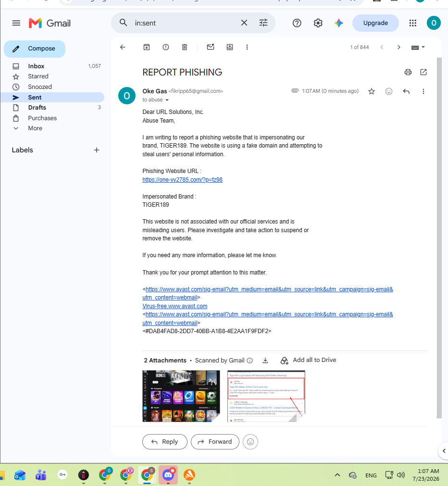Add an emoji reaction to the message header

[389, 91]
